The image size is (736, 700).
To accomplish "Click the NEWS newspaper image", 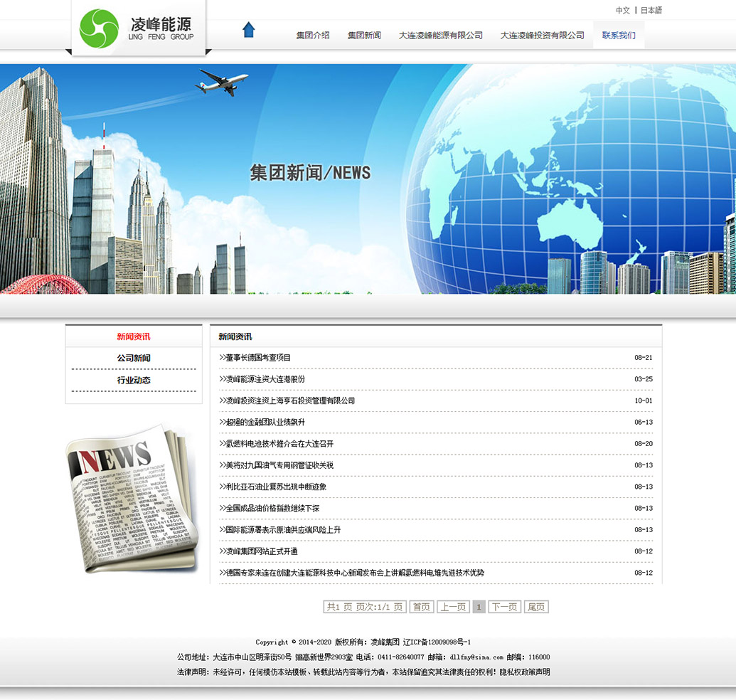I will point(131,497).
